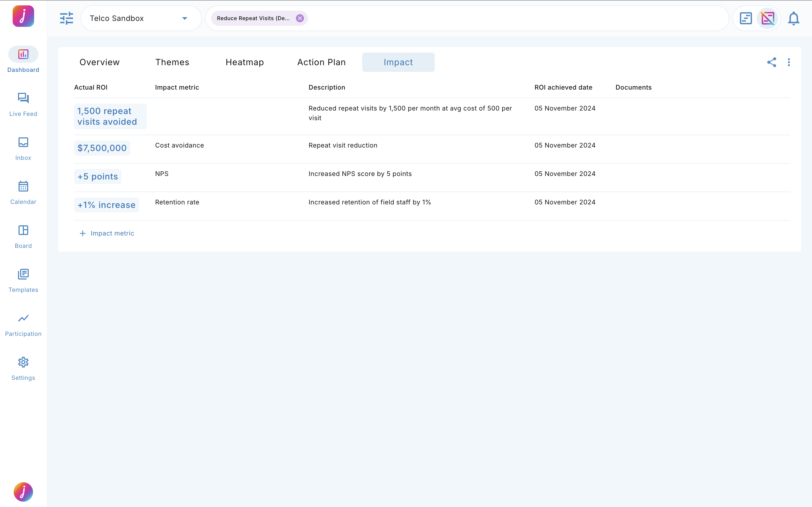The width and height of the screenshot is (812, 507).
Task: Open the filter sliders icon
Action: (x=66, y=19)
